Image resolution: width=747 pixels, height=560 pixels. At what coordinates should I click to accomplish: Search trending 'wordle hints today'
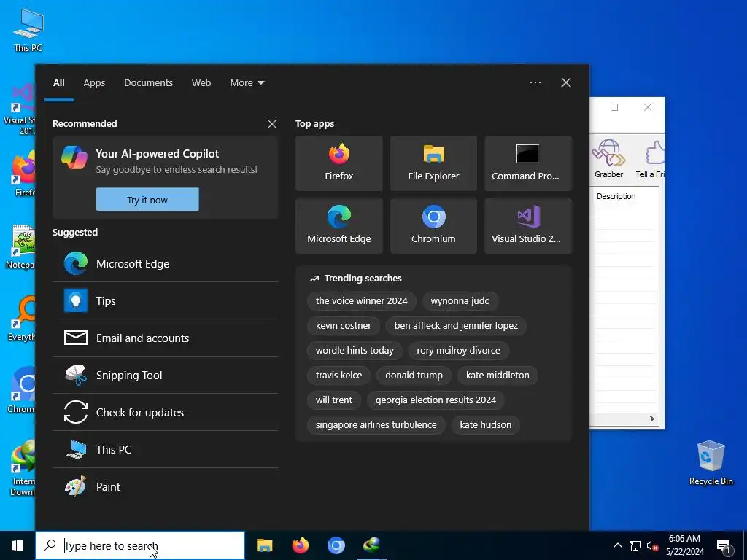click(355, 351)
